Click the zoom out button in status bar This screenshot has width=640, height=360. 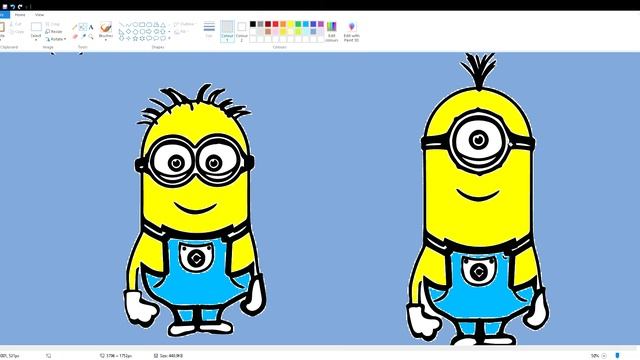point(604,356)
